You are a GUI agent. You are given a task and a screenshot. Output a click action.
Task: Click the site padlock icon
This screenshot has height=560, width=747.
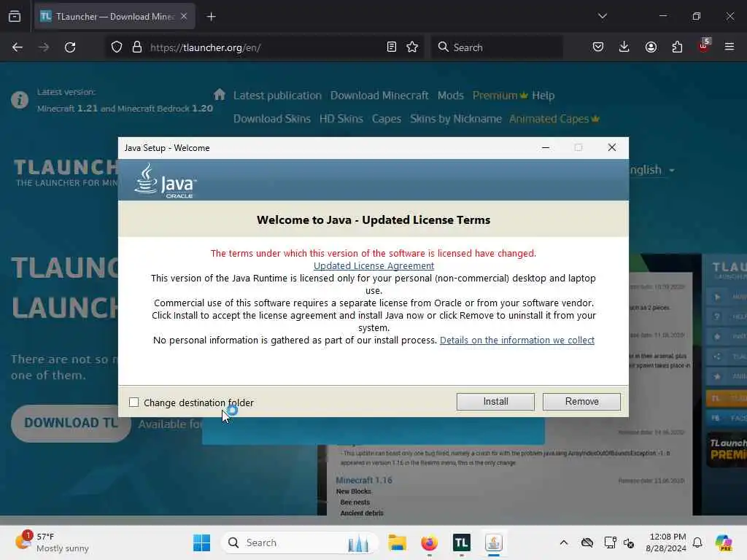[137, 47]
